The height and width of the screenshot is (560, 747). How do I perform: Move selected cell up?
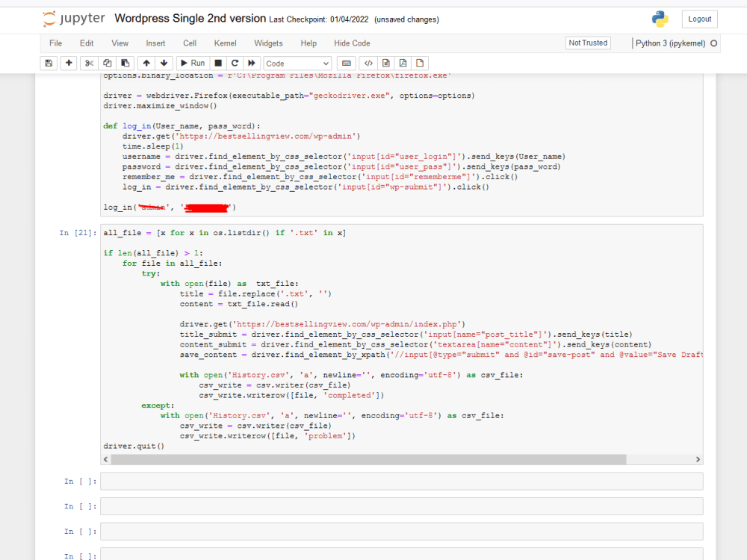[x=146, y=63]
